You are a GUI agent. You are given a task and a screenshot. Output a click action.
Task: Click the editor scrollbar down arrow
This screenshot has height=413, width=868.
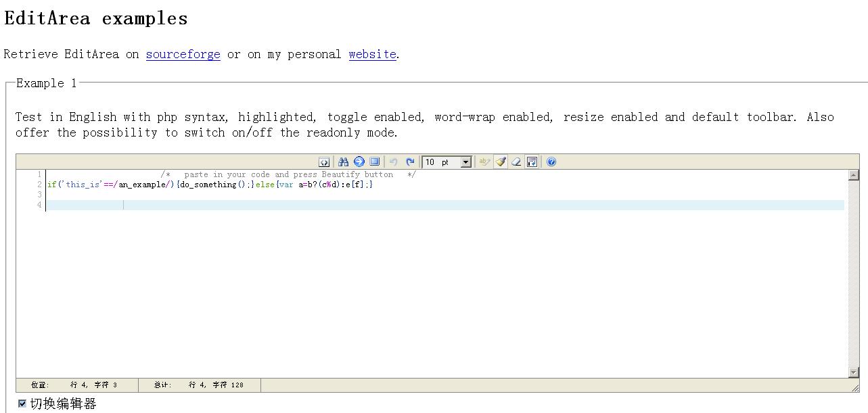tap(853, 372)
